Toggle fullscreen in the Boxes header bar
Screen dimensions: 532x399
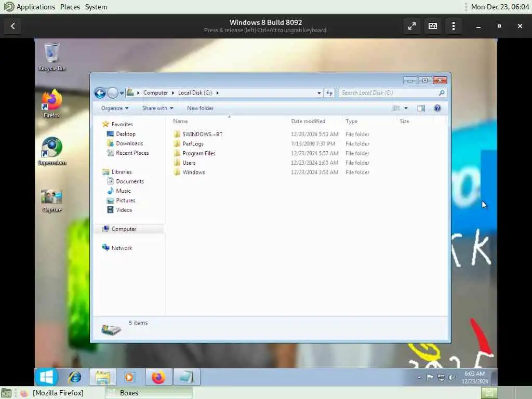point(412,26)
